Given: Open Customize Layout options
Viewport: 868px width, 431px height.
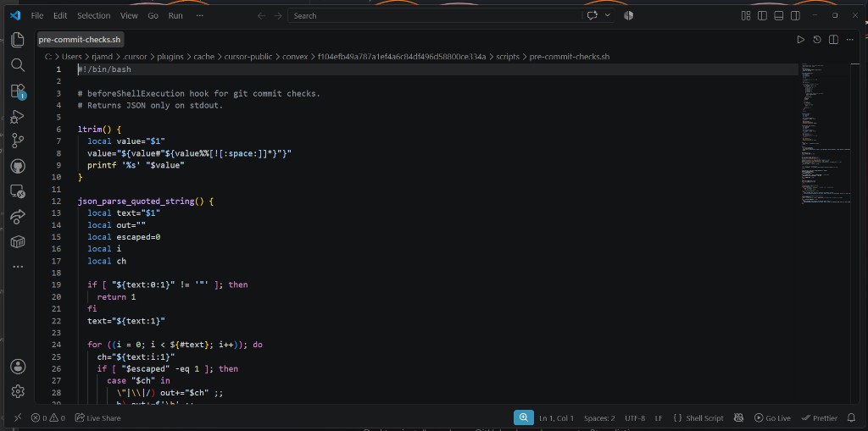Looking at the screenshot, I should tap(746, 15).
